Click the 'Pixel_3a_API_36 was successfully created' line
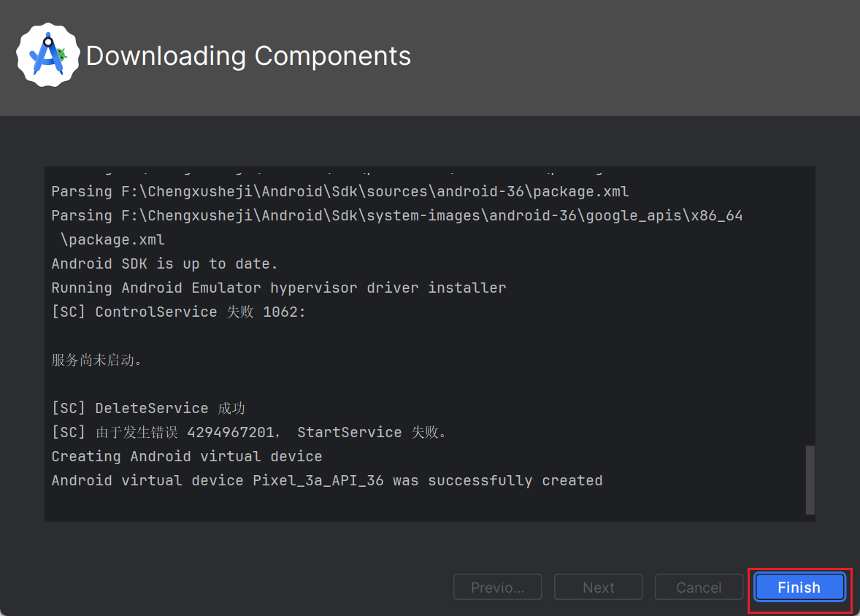 click(x=327, y=480)
